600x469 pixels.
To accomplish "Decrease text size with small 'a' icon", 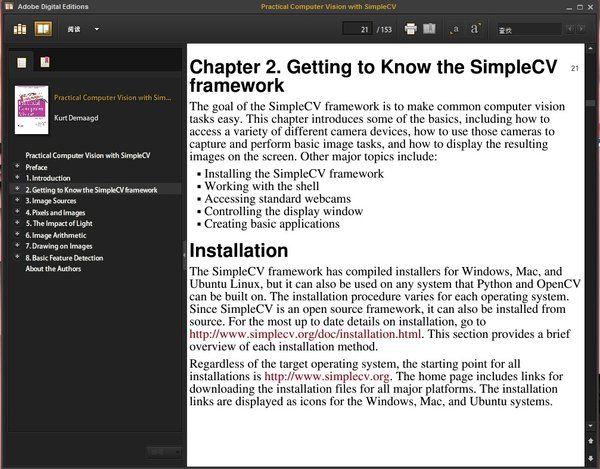I will point(455,30).
